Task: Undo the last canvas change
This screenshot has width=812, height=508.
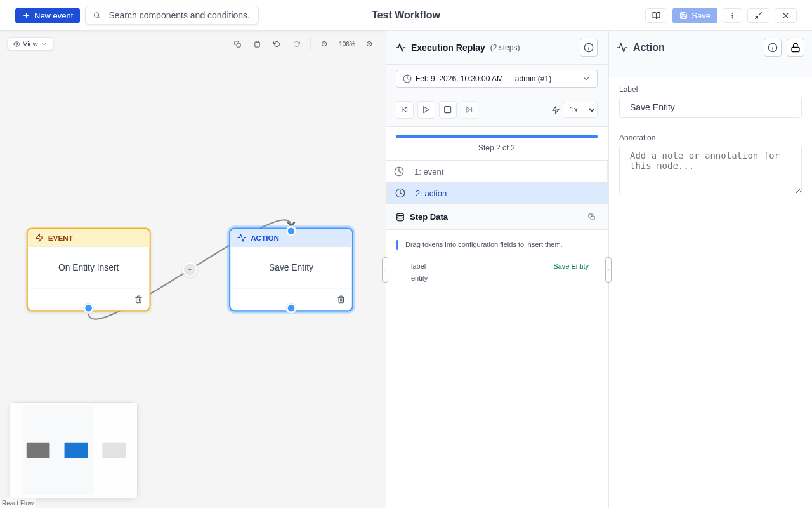Action: click(x=277, y=44)
